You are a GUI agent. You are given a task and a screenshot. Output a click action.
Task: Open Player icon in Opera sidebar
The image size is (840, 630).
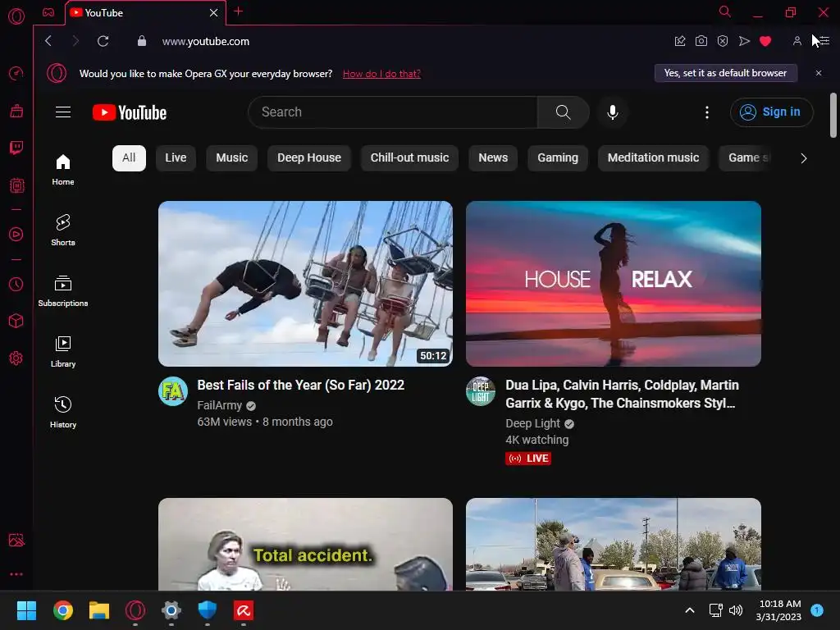tap(16, 234)
